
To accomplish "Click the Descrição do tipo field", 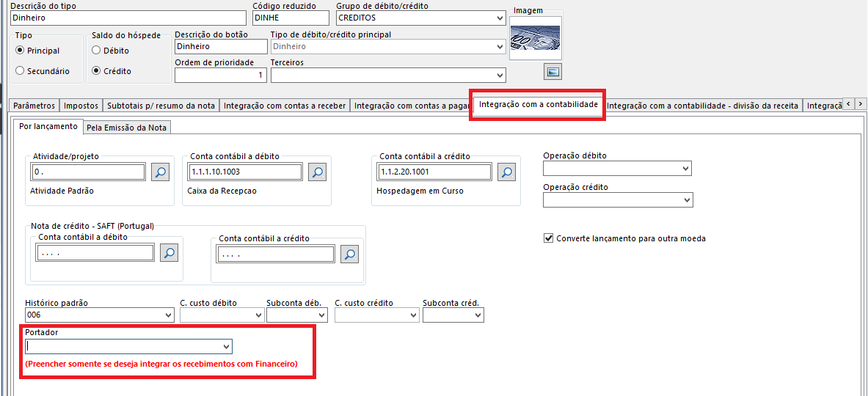I will (127, 18).
